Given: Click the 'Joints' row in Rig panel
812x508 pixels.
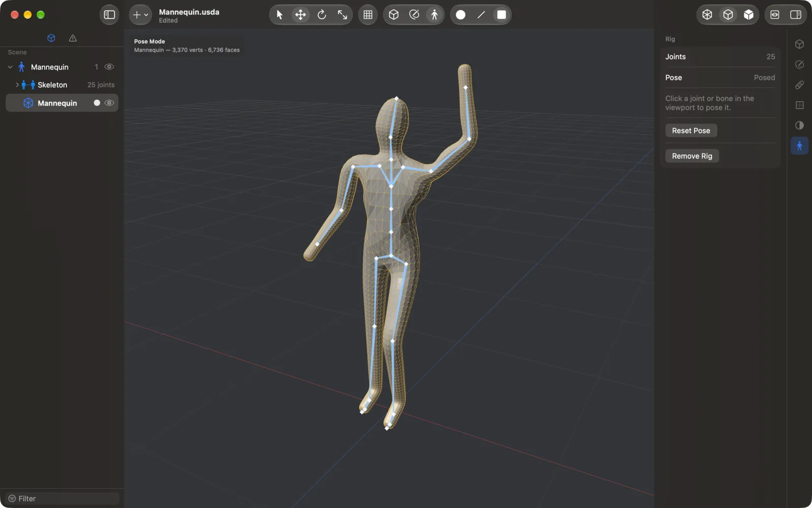Looking at the screenshot, I should click(x=720, y=57).
